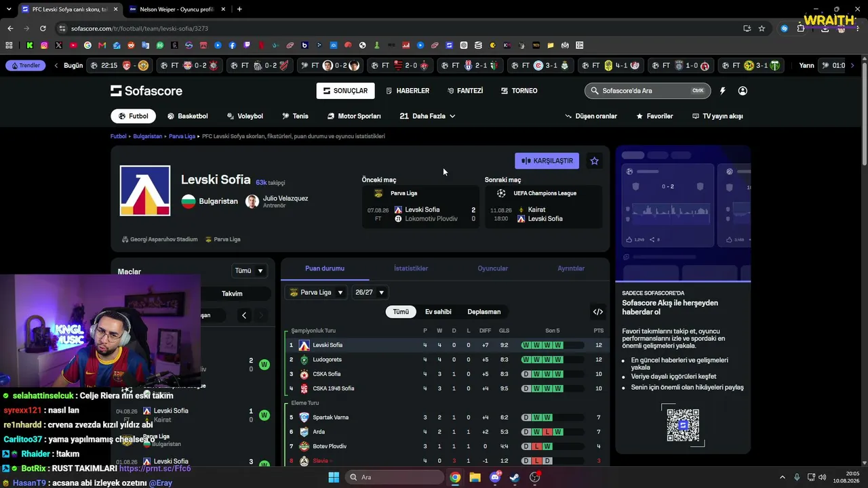Screen dimensions: 868x488
Task: Open the Tümü dropdown in Maçlar
Action: point(249,271)
